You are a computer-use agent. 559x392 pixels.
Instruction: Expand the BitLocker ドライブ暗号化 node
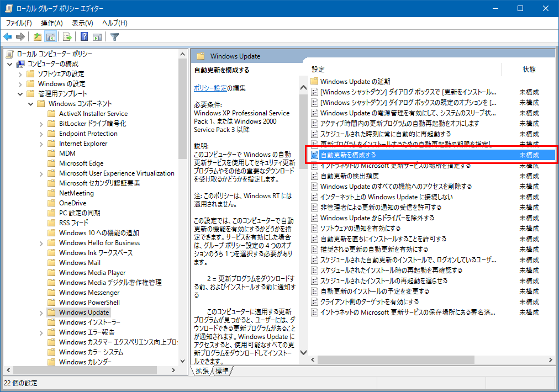pyautogui.click(x=41, y=124)
